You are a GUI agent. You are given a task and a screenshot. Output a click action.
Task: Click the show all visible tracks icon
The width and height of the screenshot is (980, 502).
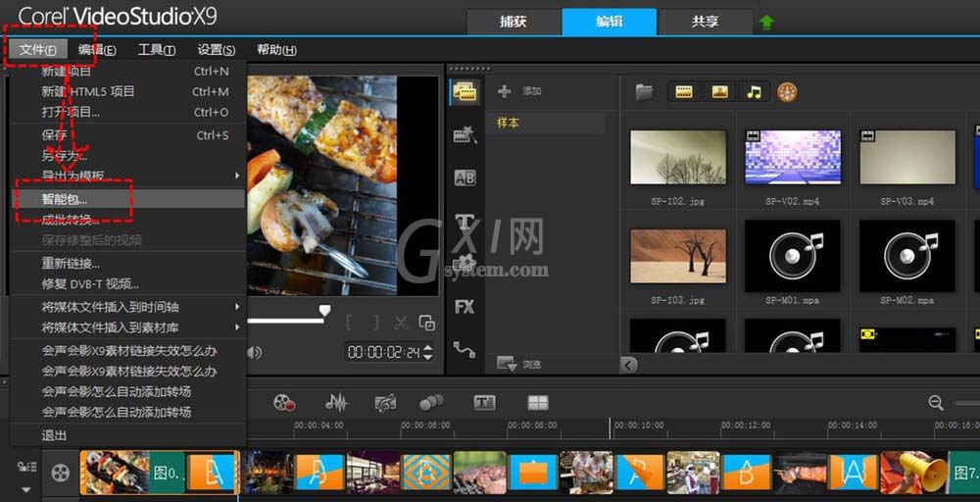(25, 466)
